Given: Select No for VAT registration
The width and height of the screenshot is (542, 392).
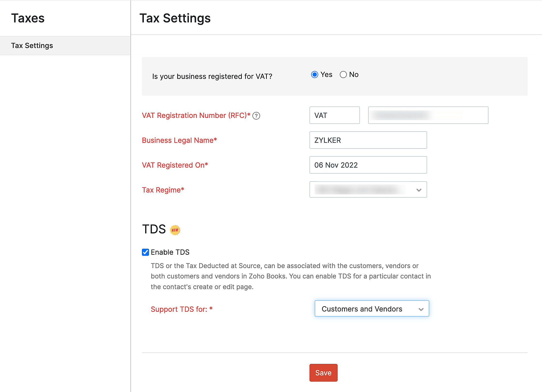Looking at the screenshot, I should [x=343, y=74].
